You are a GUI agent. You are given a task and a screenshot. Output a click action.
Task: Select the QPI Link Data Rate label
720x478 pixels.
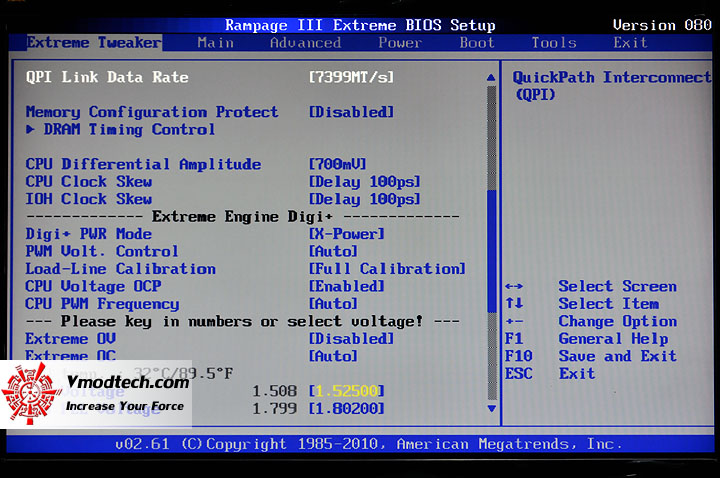point(107,77)
